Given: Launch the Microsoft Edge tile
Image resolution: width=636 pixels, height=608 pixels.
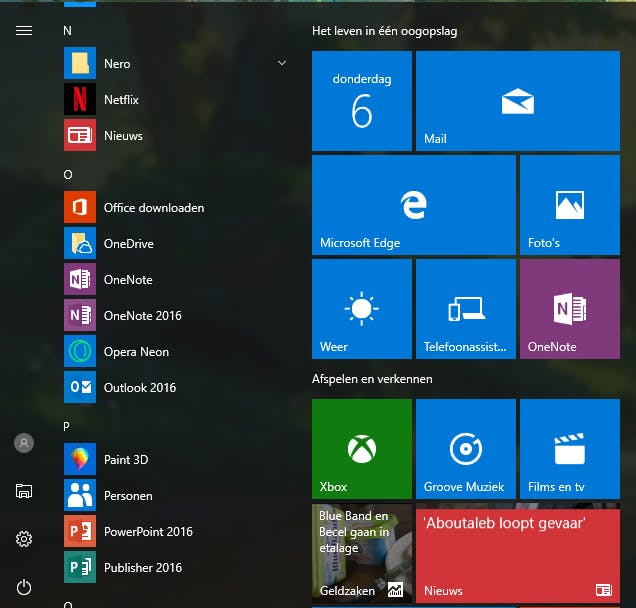Looking at the screenshot, I should coord(414,205).
